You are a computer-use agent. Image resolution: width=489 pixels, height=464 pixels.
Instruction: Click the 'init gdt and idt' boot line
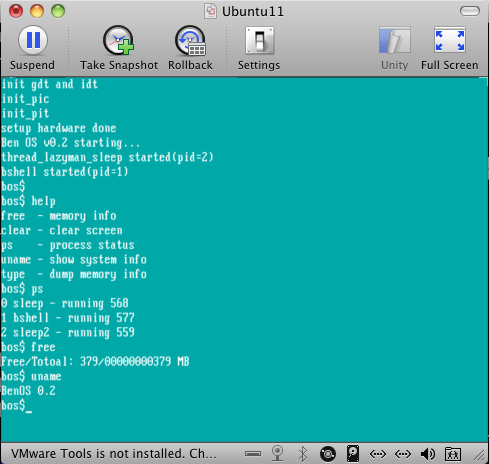tap(49, 84)
